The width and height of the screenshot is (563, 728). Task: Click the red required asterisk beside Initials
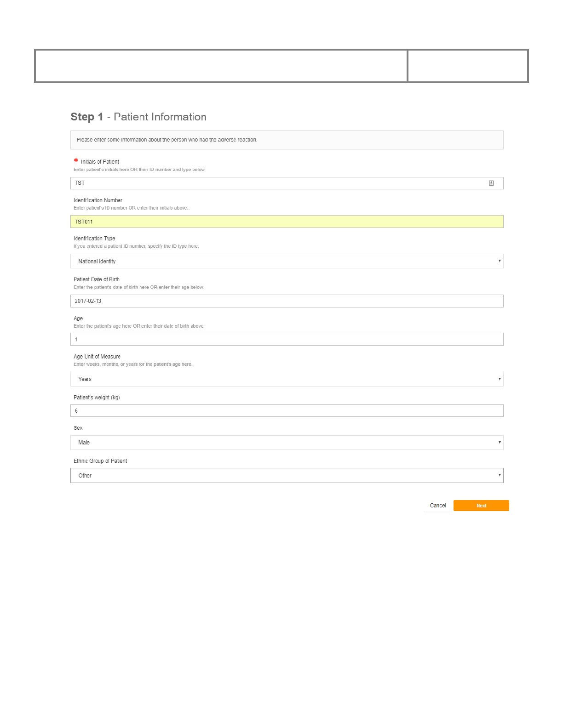(x=76, y=160)
